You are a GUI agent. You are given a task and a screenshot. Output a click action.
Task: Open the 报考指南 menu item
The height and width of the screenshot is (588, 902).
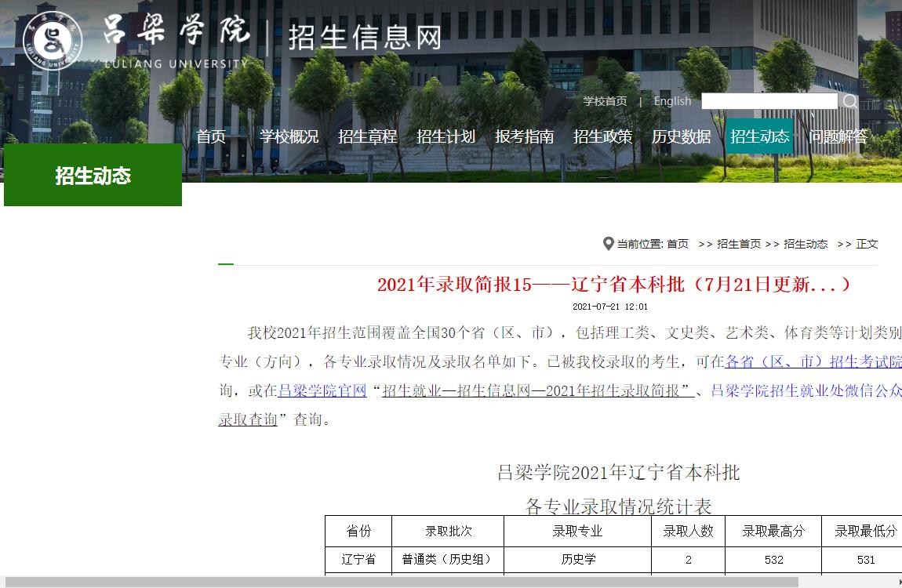[x=525, y=136]
